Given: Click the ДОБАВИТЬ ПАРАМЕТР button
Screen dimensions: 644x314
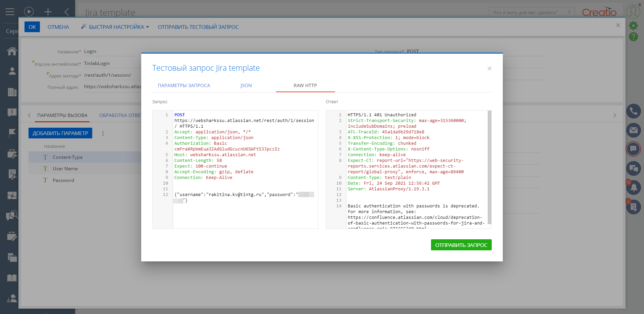Looking at the screenshot, I should tap(60, 133).
